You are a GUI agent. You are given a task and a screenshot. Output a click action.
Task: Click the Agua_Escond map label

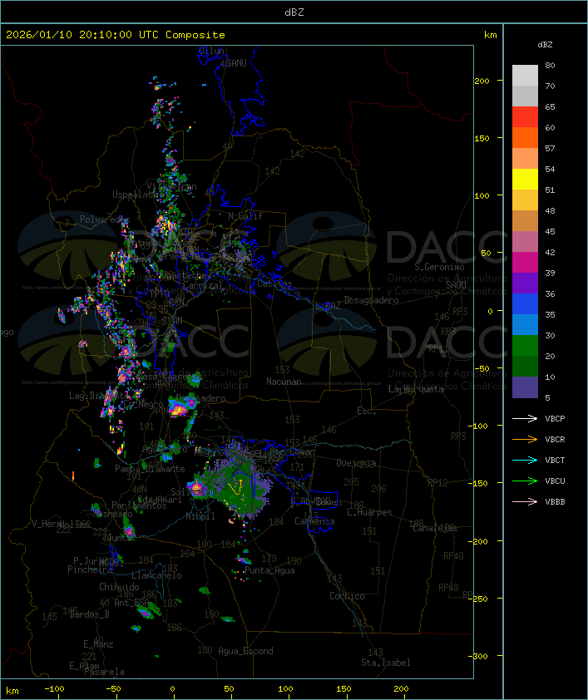[x=245, y=651]
